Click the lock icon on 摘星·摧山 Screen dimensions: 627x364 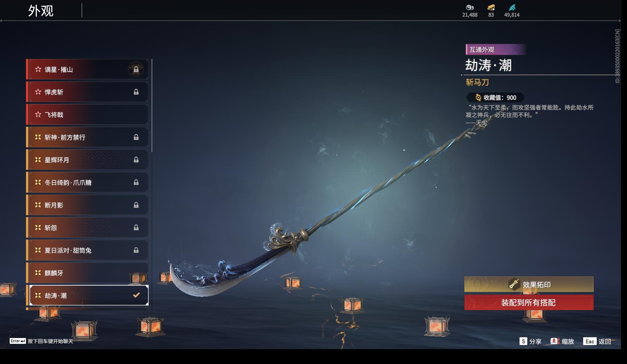click(136, 69)
